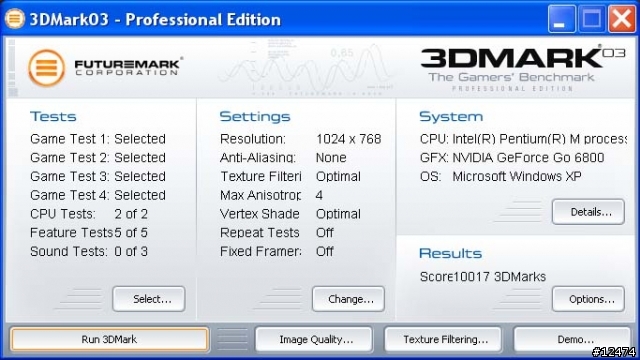Open the test Select... dialog
640x360 pixels.
click(149, 299)
